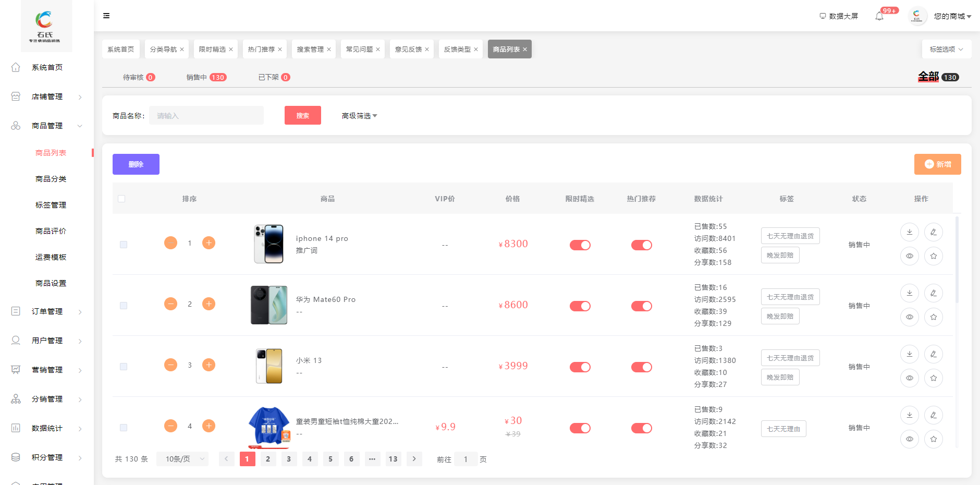The image size is (980, 485).
Task: Edit icon for iphone 14 pro row
Action: (x=934, y=232)
